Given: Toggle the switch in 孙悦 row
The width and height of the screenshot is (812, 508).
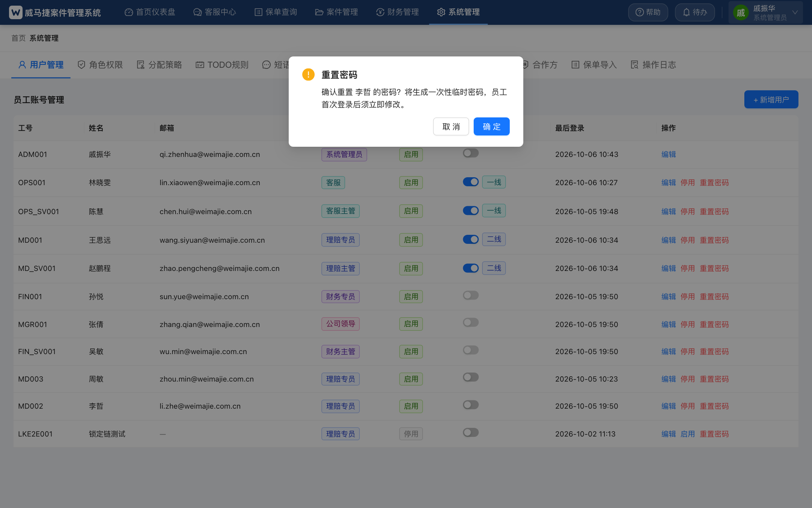Looking at the screenshot, I should pyautogui.click(x=471, y=295).
